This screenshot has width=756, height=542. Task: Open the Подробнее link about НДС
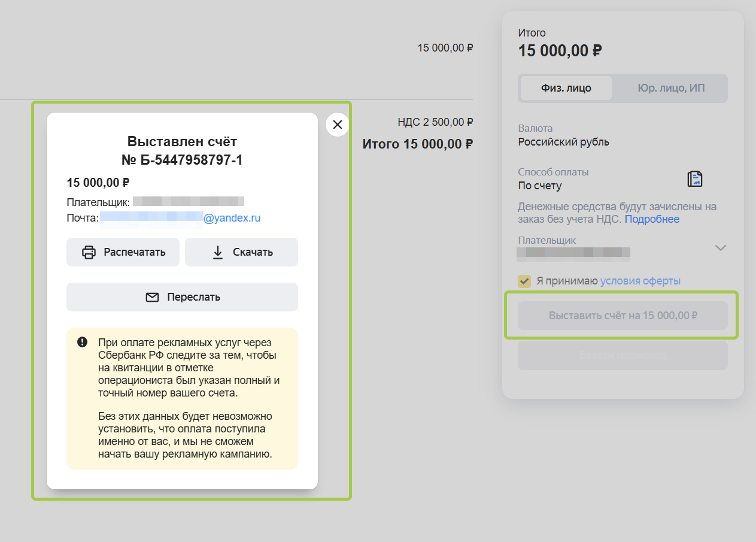click(x=652, y=219)
